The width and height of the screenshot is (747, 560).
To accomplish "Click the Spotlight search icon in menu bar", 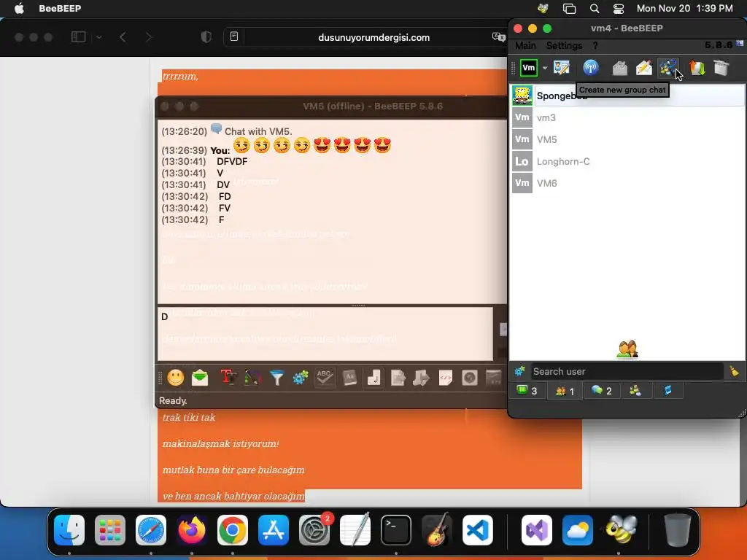I will (594, 9).
